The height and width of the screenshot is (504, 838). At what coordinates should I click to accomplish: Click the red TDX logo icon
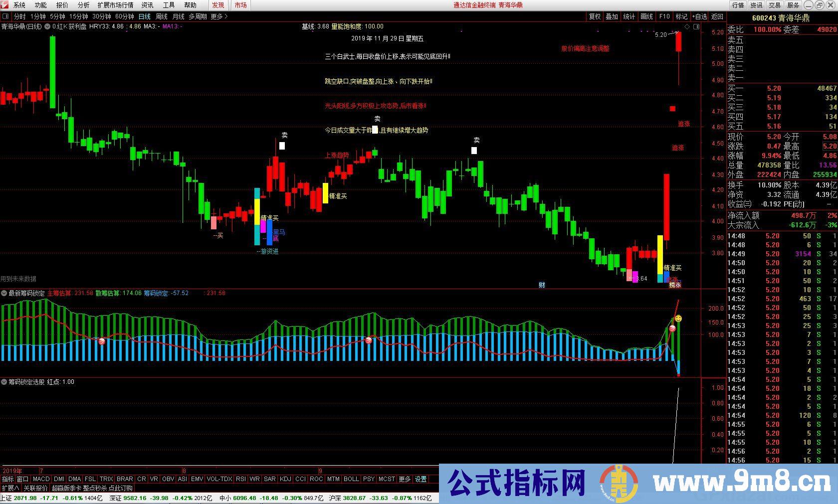tap(5, 5)
